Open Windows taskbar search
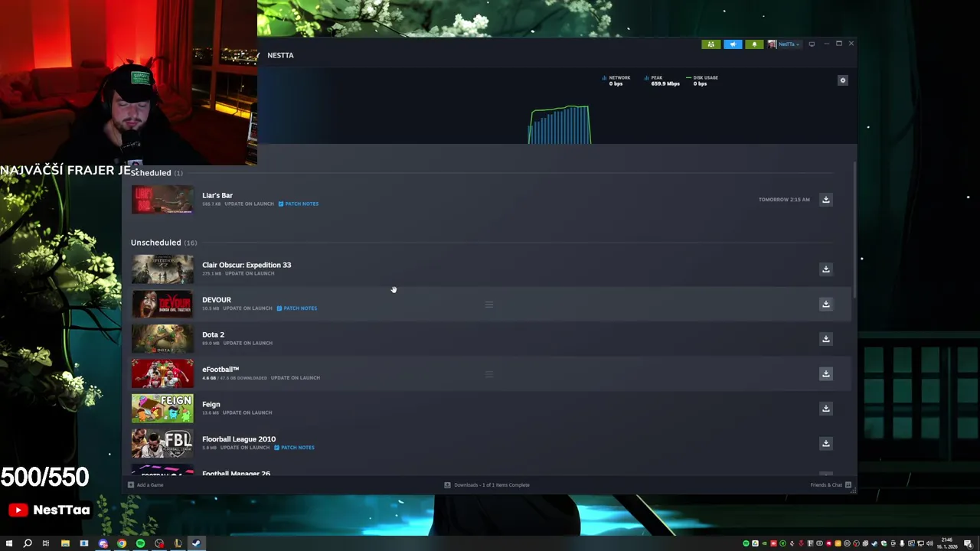 tap(28, 543)
